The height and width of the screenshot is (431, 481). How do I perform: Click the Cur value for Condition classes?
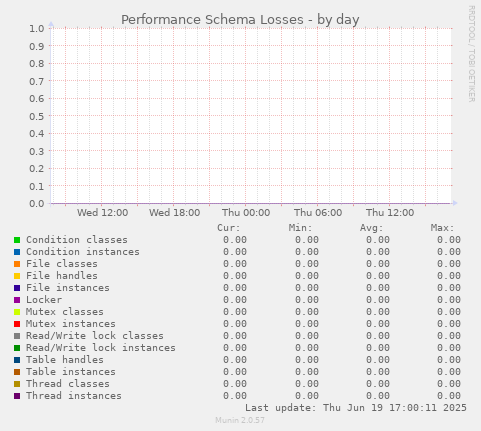(235, 240)
